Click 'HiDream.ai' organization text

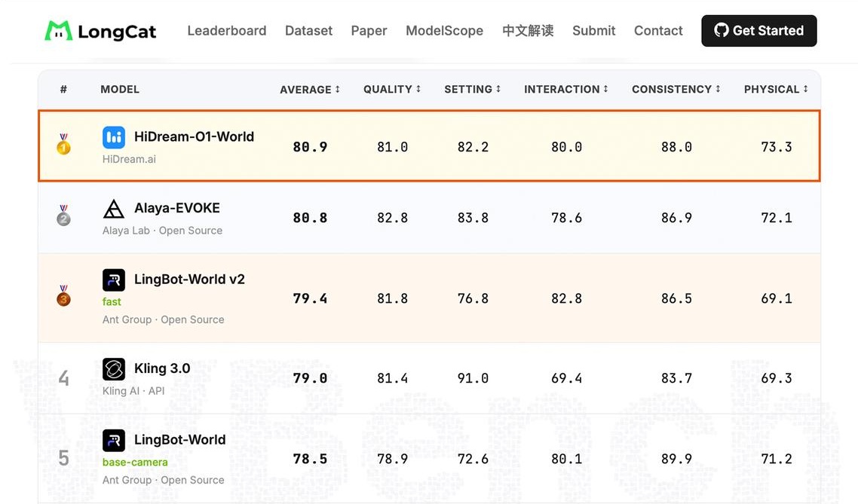pyautogui.click(x=129, y=159)
